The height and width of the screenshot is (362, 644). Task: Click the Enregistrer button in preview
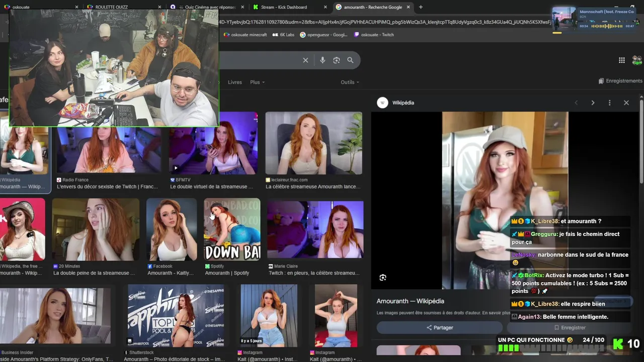[570, 327]
